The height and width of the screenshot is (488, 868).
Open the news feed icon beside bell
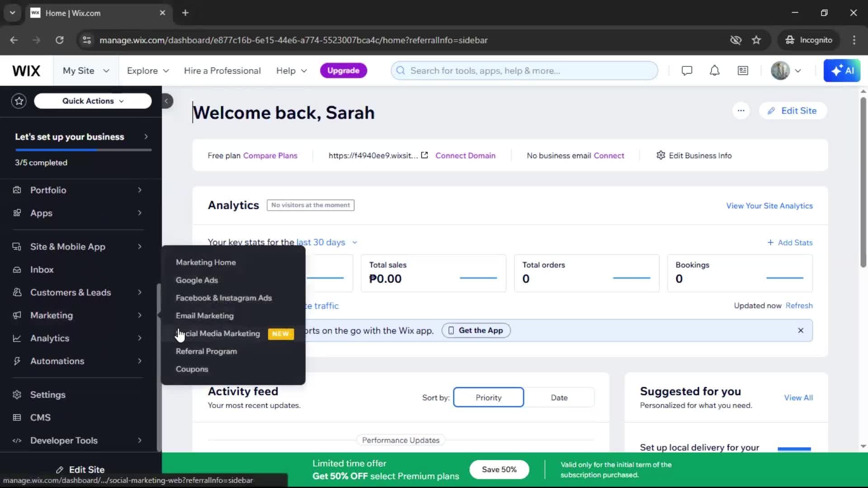point(743,70)
